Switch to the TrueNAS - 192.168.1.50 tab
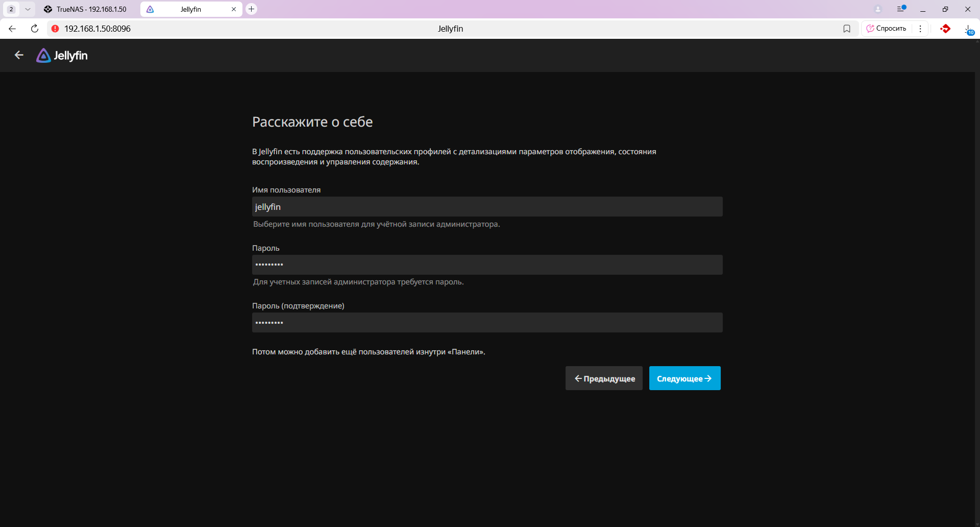 (x=87, y=9)
